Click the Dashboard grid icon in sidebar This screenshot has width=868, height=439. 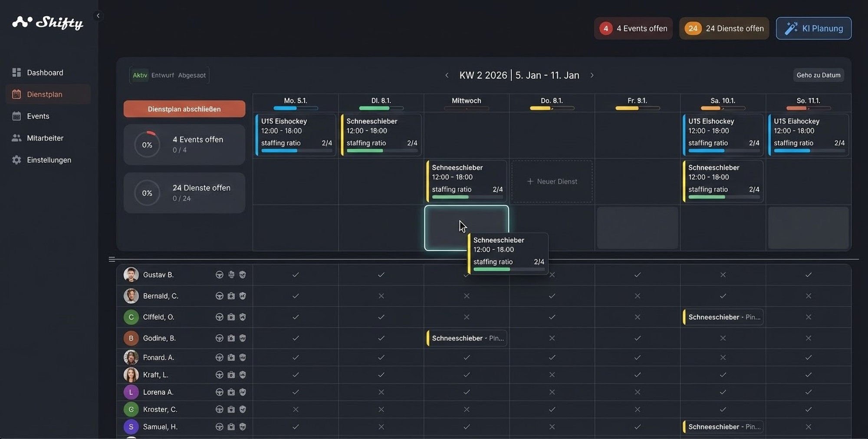[16, 73]
